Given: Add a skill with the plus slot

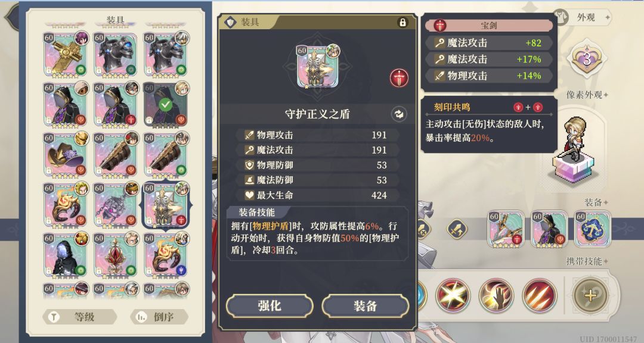Looking at the screenshot, I should coord(590,295).
